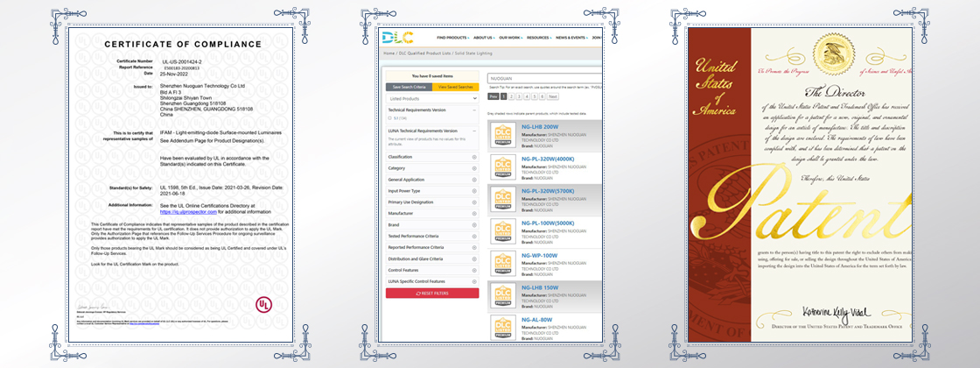Open the Listed Products dropdown
This screenshot has height=368, width=980.
pyautogui.click(x=432, y=98)
